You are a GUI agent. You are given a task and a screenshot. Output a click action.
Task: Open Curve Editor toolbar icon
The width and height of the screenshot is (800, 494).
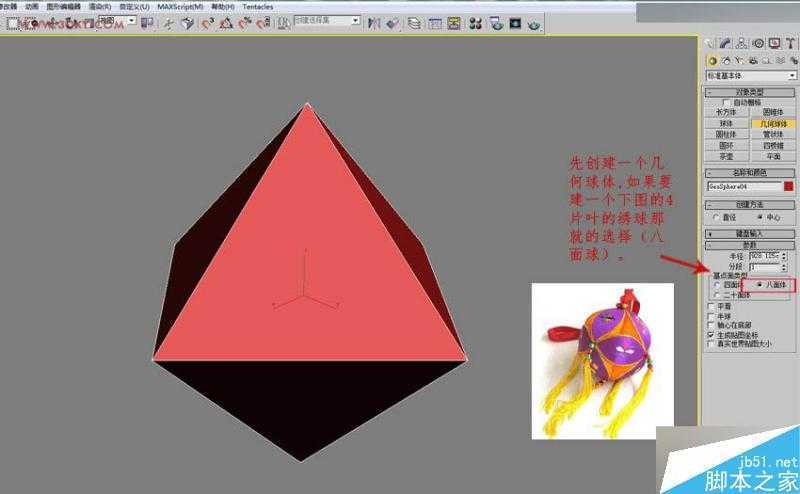[x=435, y=23]
